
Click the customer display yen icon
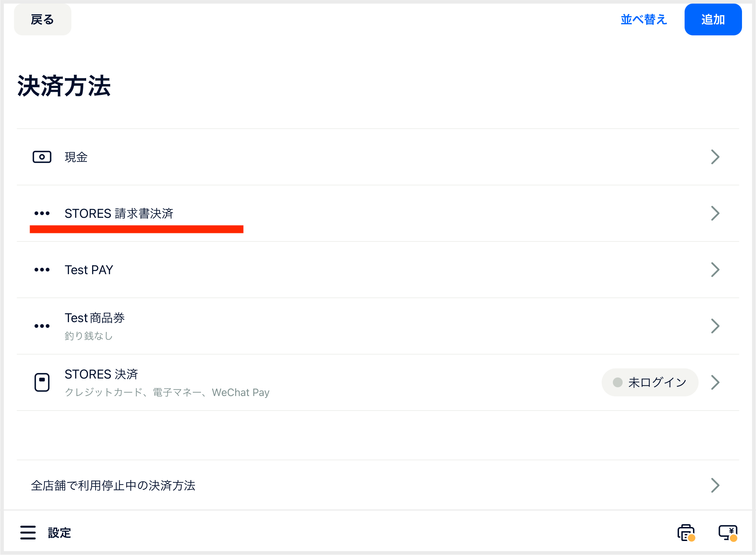[x=728, y=533]
